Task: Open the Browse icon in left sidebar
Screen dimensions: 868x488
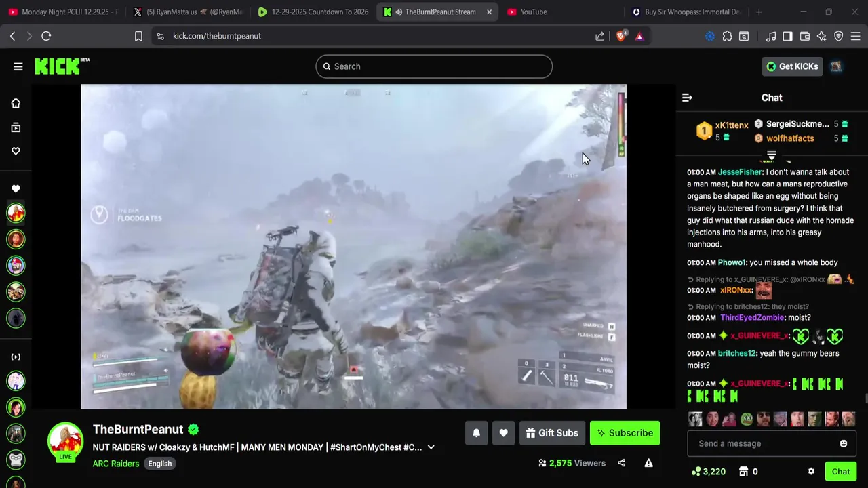Action: click(x=16, y=127)
